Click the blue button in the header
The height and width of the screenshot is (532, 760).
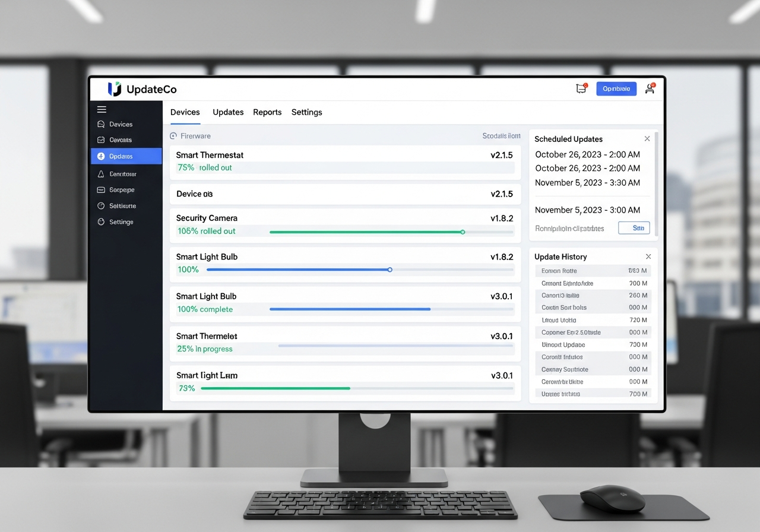click(616, 88)
